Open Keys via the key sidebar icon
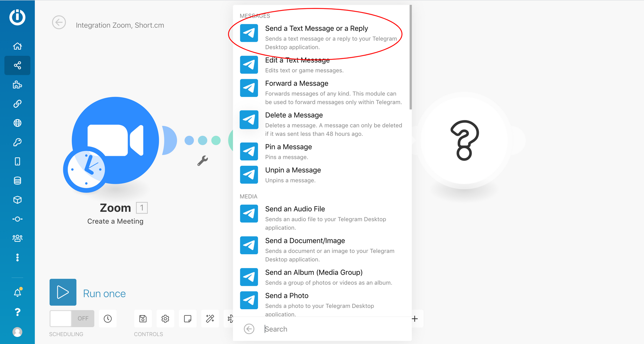The width and height of the screenshot is (644, 344). 17,142
